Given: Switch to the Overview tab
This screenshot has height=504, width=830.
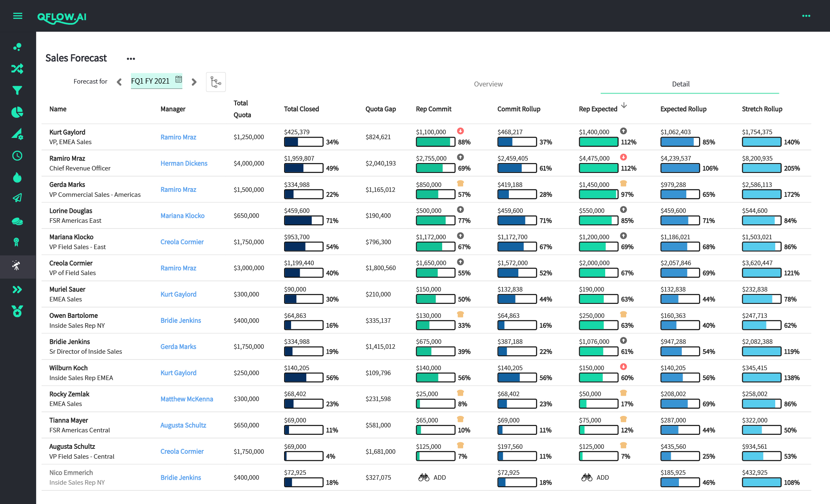Looking at the screenshot, I should [488, 84].
